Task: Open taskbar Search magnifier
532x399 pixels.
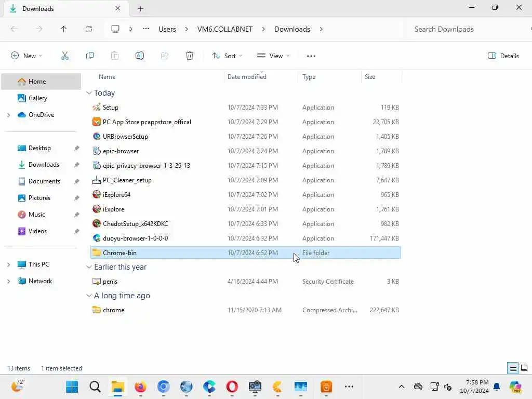Action: [x=95, y=387]
